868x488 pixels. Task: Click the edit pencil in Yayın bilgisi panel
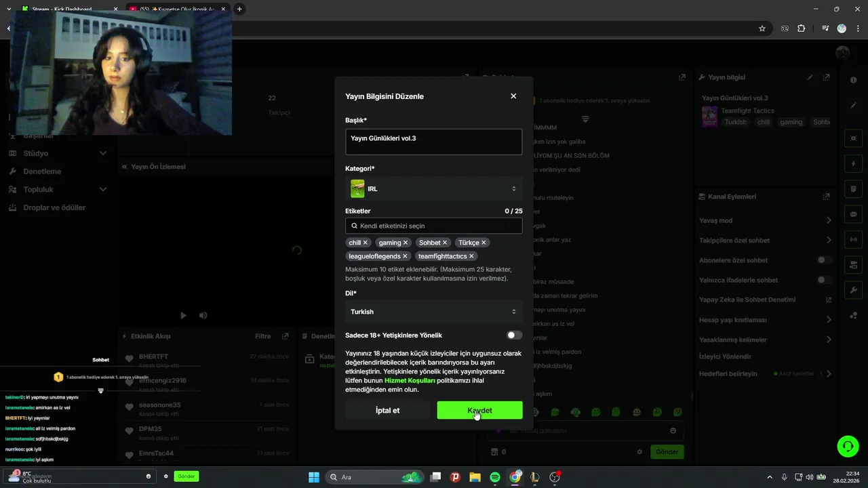click(810, 77)
